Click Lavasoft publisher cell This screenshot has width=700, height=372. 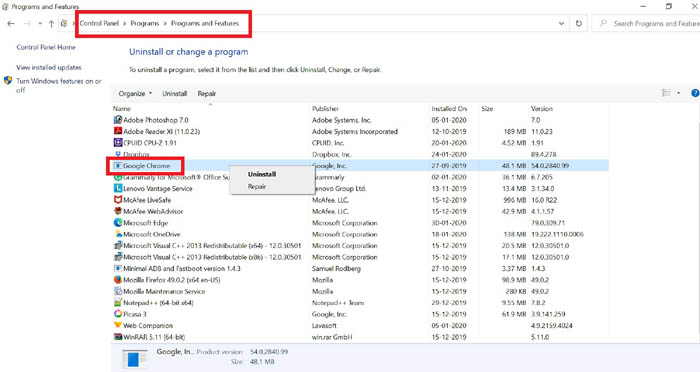pyautogui.click(x=324, y=326)
